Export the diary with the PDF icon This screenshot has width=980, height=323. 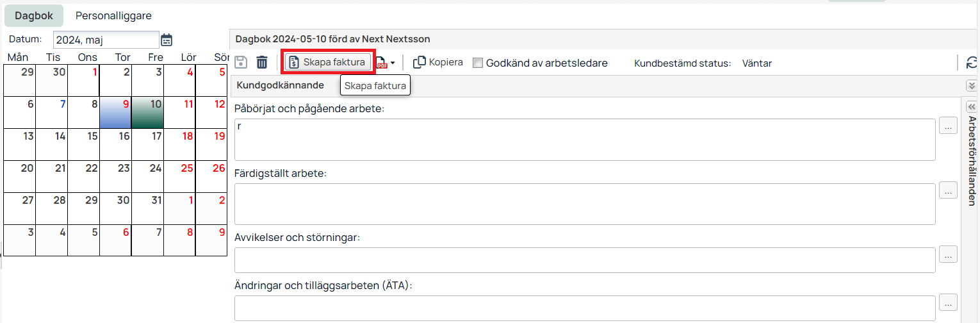click(x=382, y=62)
